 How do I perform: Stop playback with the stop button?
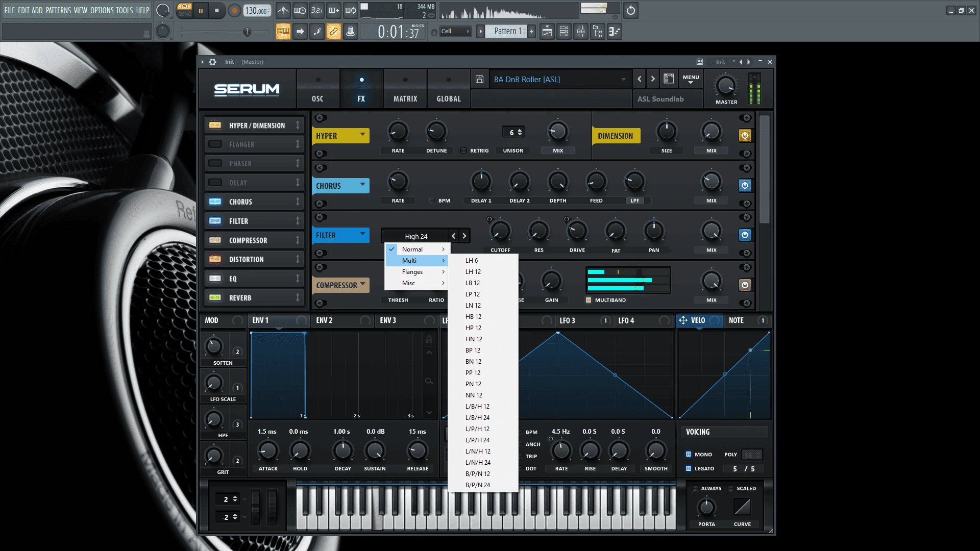(x=217, y=10)
